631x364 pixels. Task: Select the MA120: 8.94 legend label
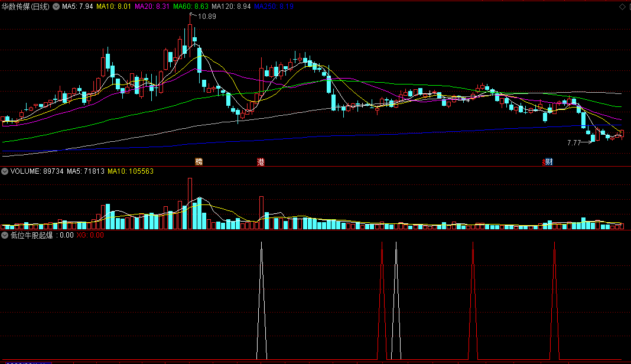[231, 6]
